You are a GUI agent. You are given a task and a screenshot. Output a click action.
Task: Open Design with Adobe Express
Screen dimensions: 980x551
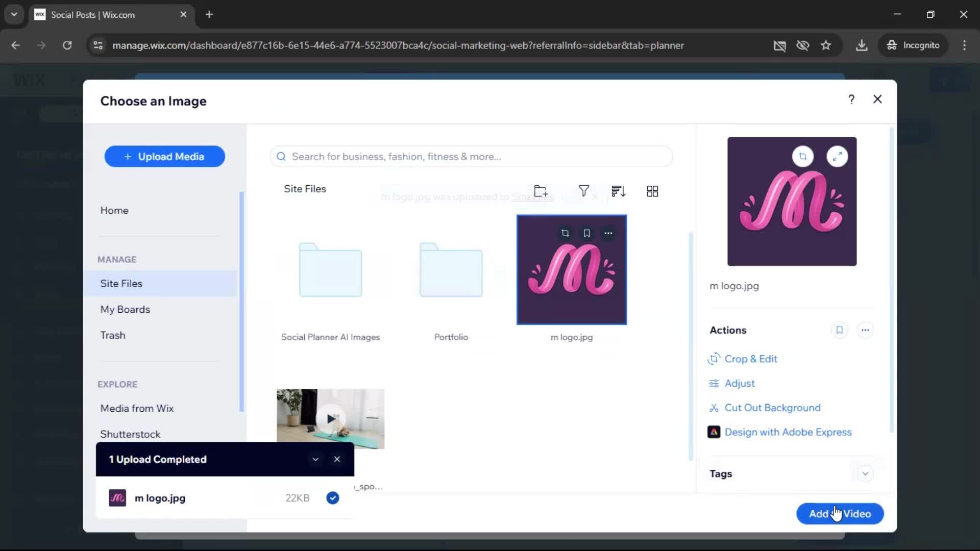coord(780,433)
